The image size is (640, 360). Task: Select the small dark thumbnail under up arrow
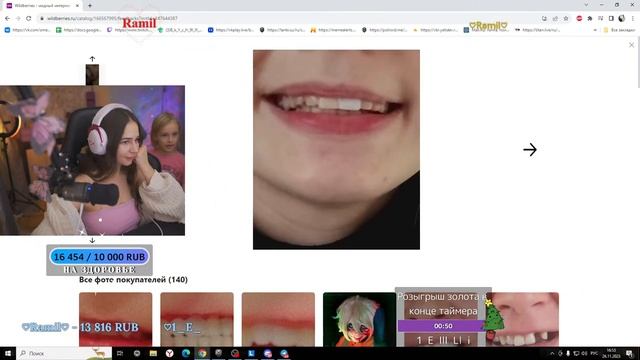click(92, 75)
